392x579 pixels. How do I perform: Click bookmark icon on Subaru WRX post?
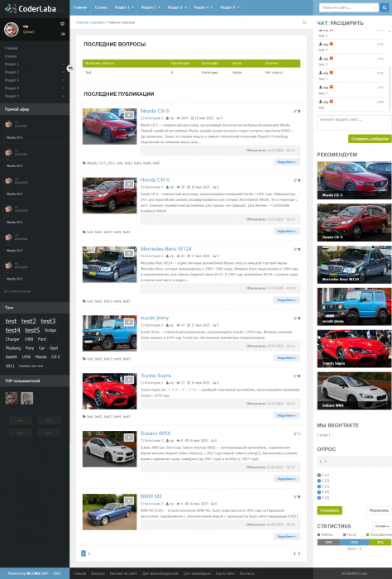(x=299, y=433)
